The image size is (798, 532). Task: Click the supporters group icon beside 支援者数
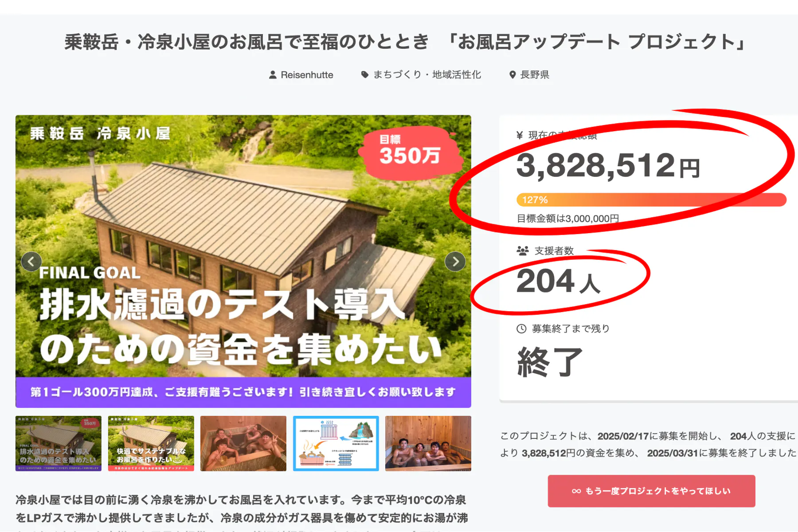[x=523, y=251]
